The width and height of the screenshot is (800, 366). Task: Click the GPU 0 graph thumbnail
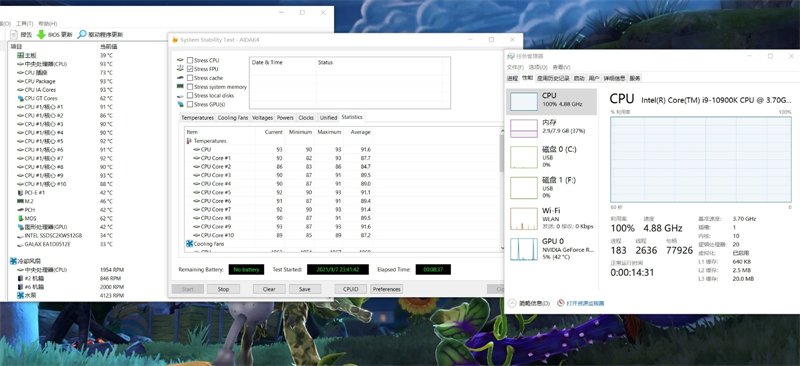tap(523, 250)
